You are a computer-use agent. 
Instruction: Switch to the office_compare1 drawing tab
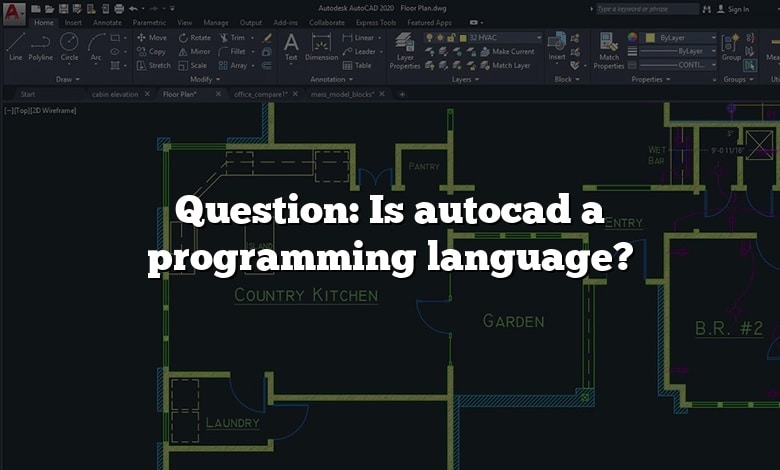tap(260, 94)
